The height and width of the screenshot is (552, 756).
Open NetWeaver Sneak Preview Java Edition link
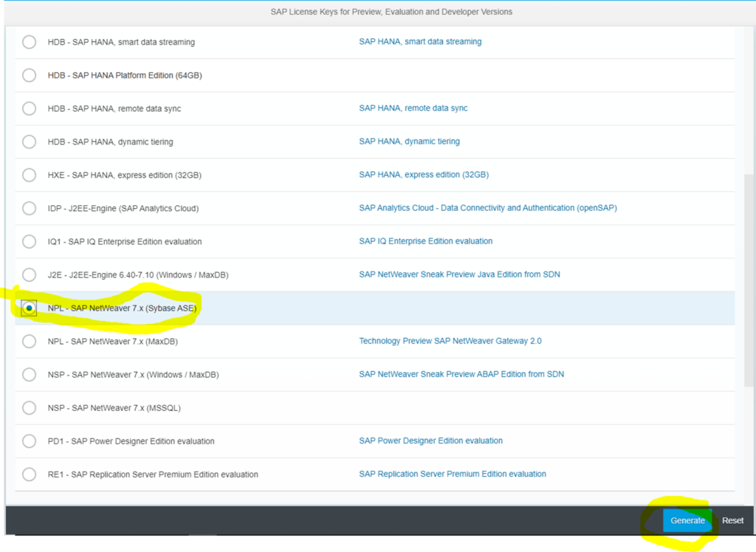(x=459, y=275)
